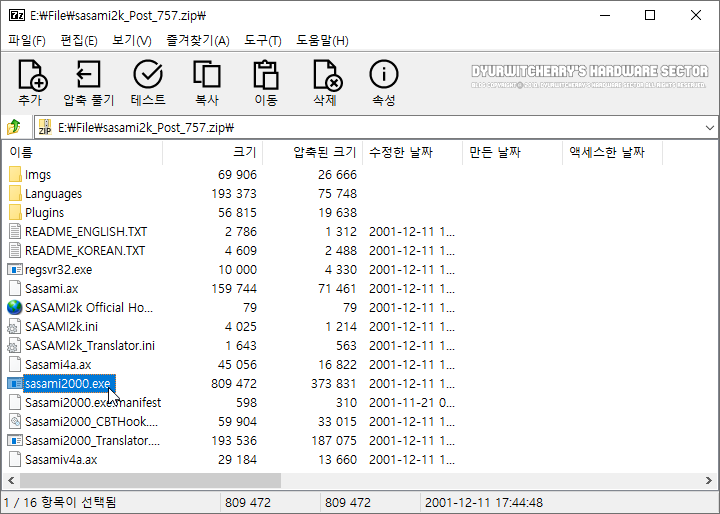The image size is (720, 514).
Task: Sort by the Created date (만든 날짜) header
Action: pyautogui.click(x=513, y=152)
